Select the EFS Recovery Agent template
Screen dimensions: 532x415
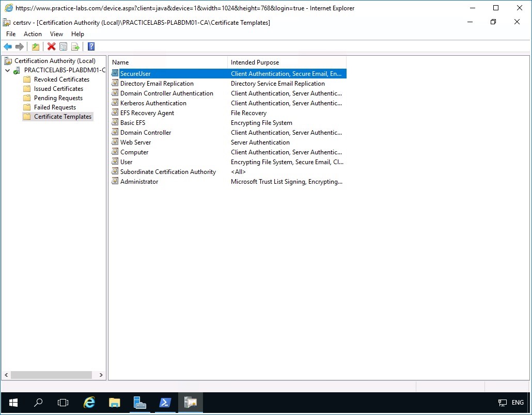[147, 113]
